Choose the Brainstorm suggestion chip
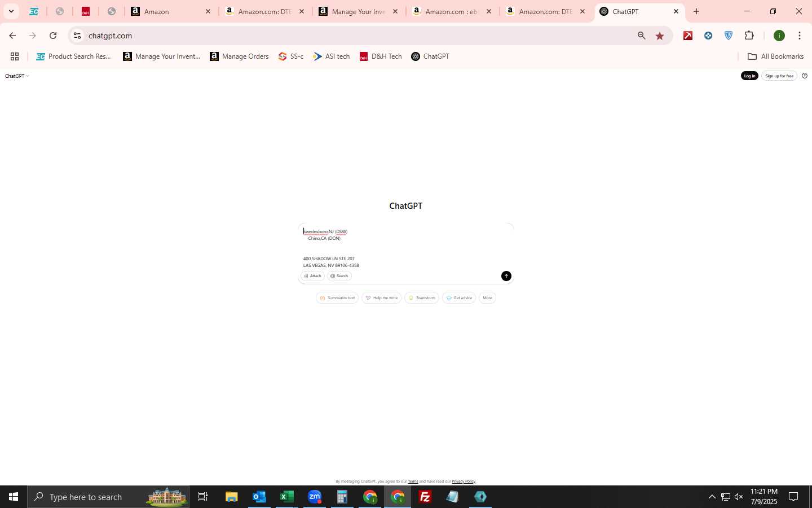Screen dimensions: 812x508 point(422,298)
